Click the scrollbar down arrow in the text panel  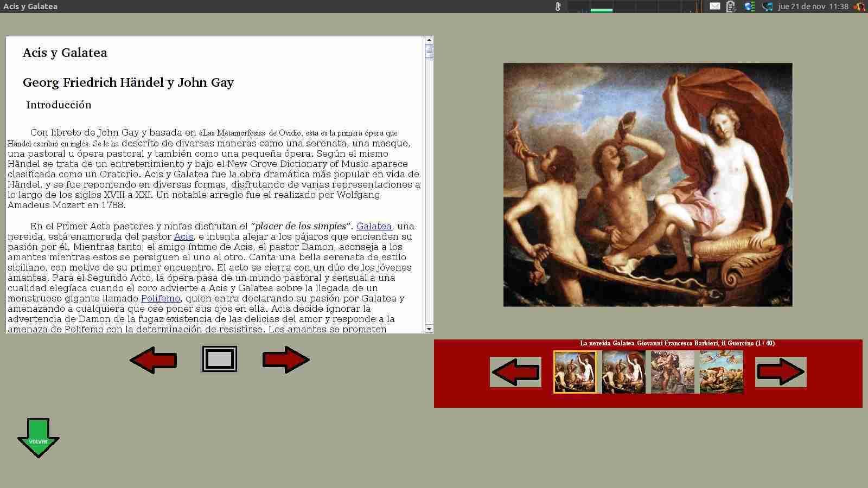coord(429,329)
